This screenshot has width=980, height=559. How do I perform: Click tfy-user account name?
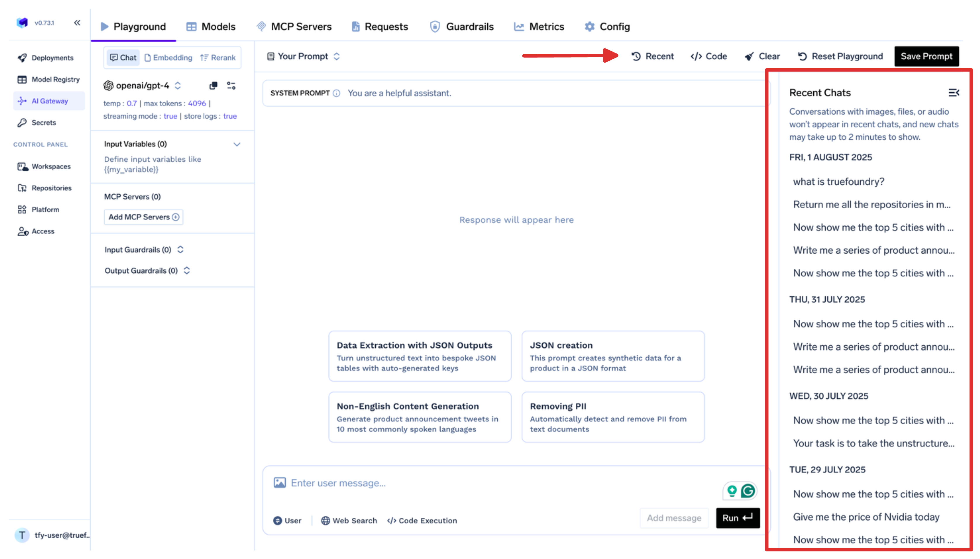click(x=62, y=535)
